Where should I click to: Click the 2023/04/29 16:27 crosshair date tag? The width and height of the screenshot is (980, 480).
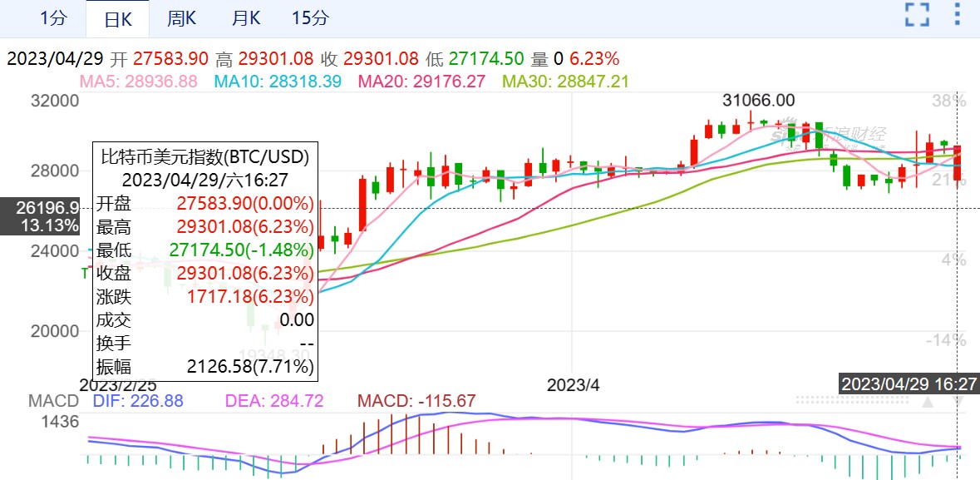tap(909, 384)
